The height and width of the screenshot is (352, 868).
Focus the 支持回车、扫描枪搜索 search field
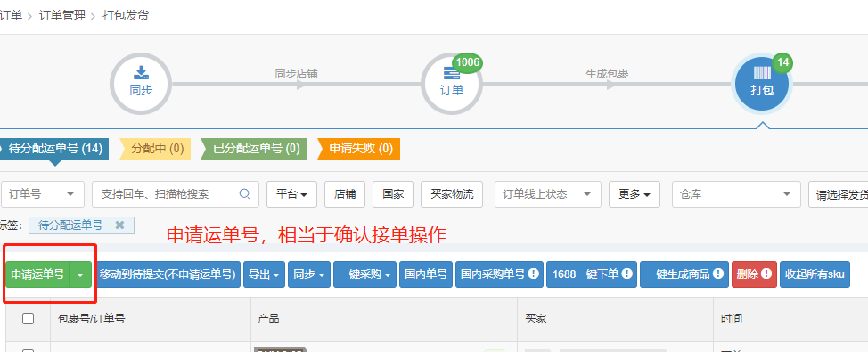click(176, 194)
